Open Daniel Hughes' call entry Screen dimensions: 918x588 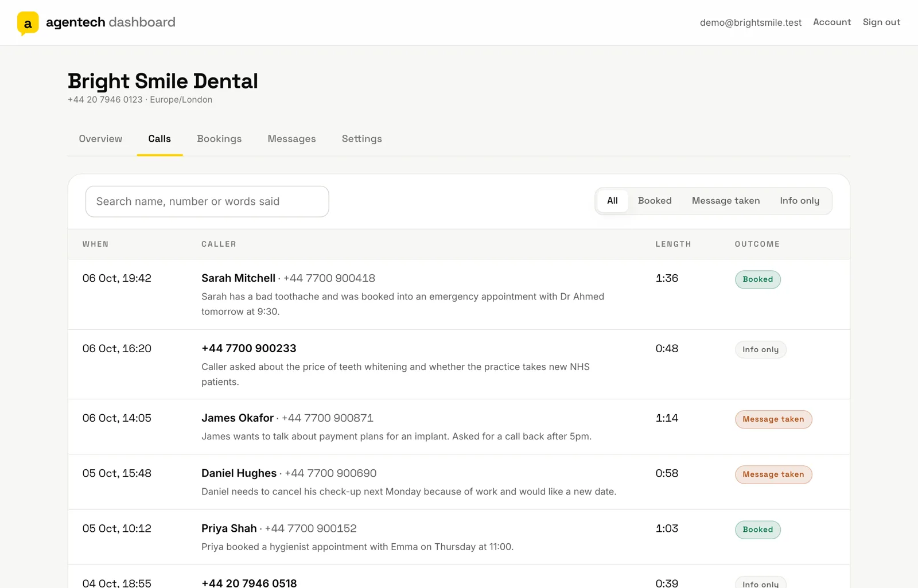point(459,482)
